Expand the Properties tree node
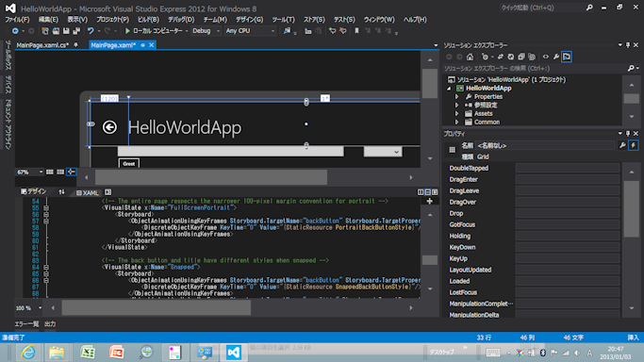 tap(456, 97)
